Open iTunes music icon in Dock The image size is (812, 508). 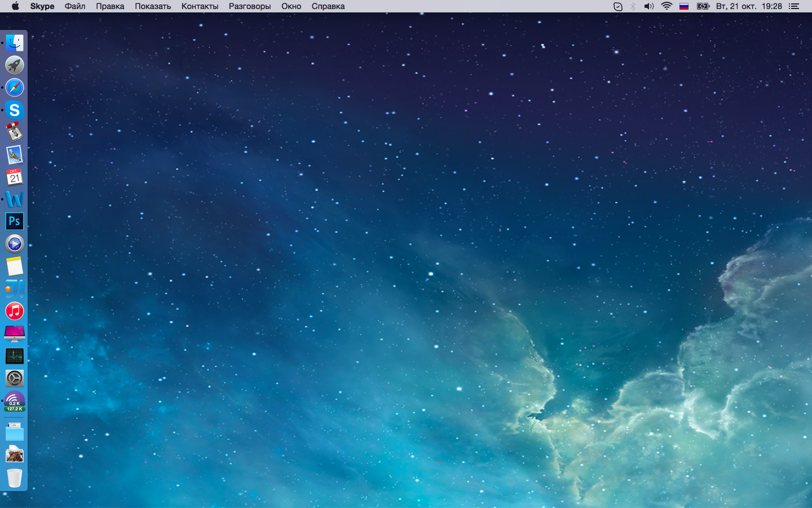[15, 311]
